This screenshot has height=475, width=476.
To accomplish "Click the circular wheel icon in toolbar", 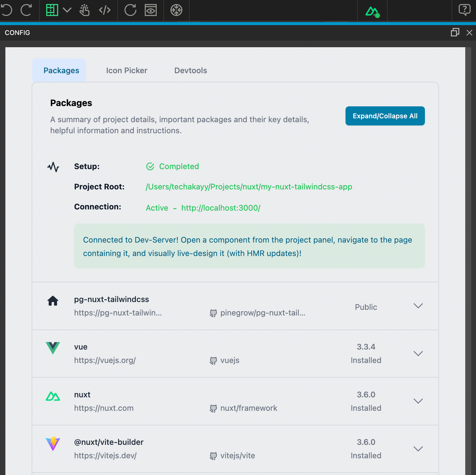I will click(x=176, y=10).
